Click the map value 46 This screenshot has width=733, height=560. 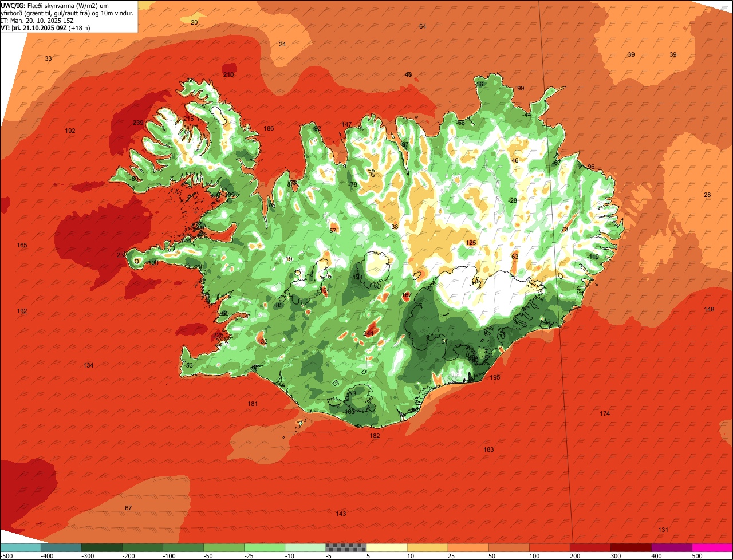pyautogui.click(x=515, y=161)
